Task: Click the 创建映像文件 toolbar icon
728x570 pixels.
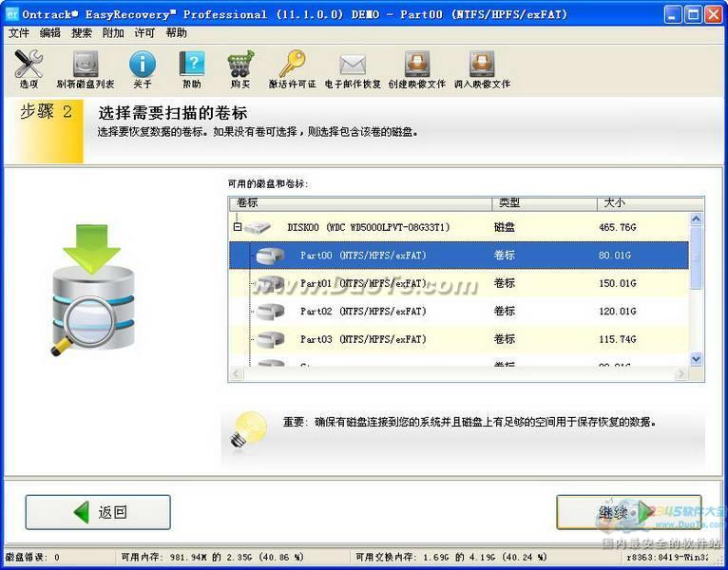Action: pos(417,64)
